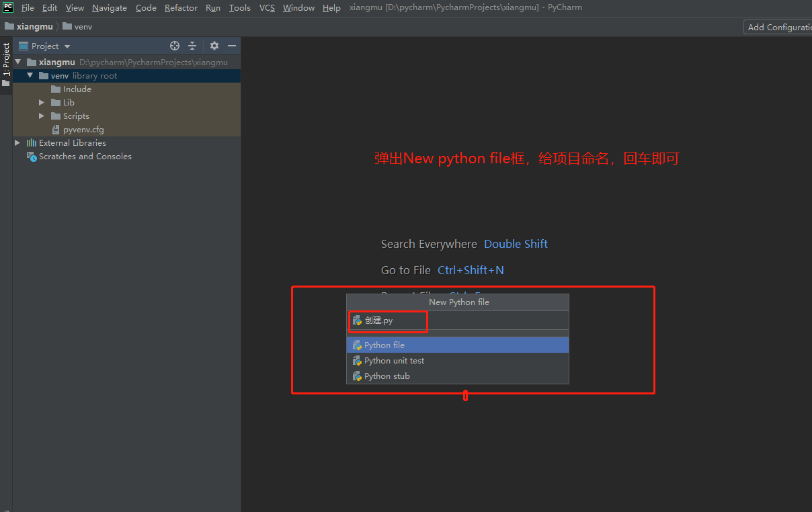The height and width of the screenshot is (512, 812).
Task: Click the locate opened file crosshair icon
Action: point(175,46)
